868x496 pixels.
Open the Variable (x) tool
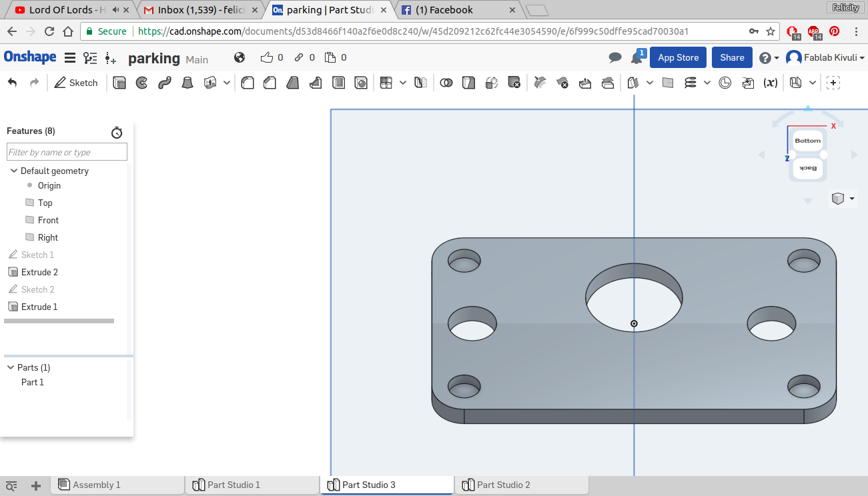770,83
